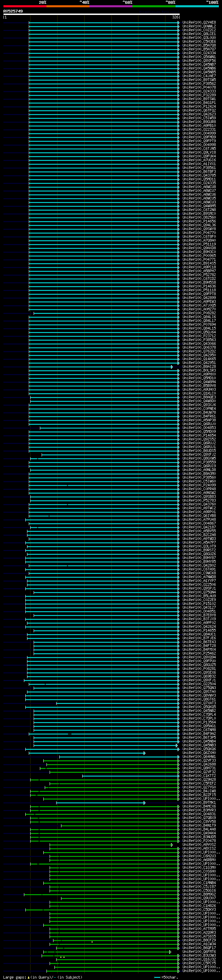
Task: Select the UniRef100_O04999 hit label
Action: 199,133
